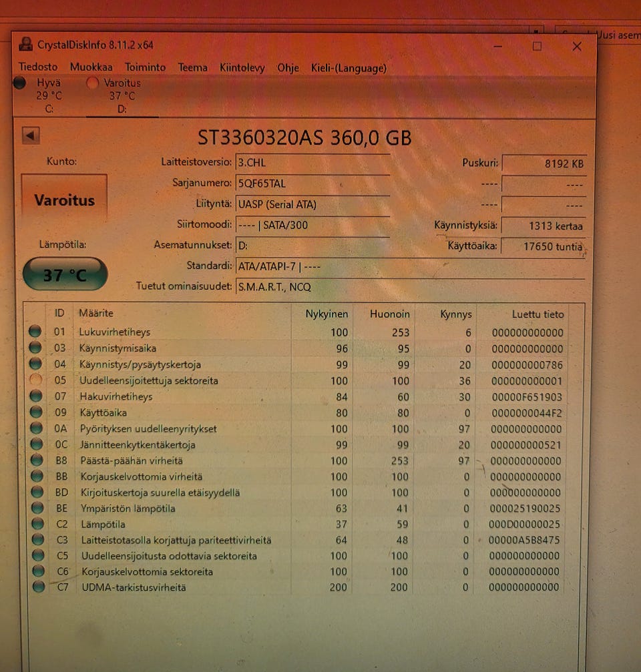Click the Varoitus health status button
The height and width of the screenshot is (672, 641).
click(65, 200)
